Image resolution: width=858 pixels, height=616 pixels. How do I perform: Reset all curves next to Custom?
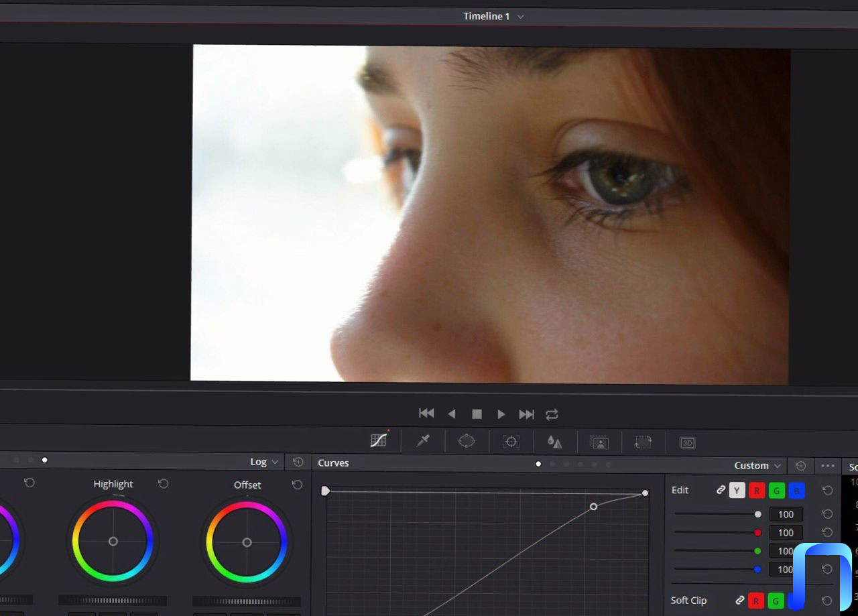click(800, 465)
